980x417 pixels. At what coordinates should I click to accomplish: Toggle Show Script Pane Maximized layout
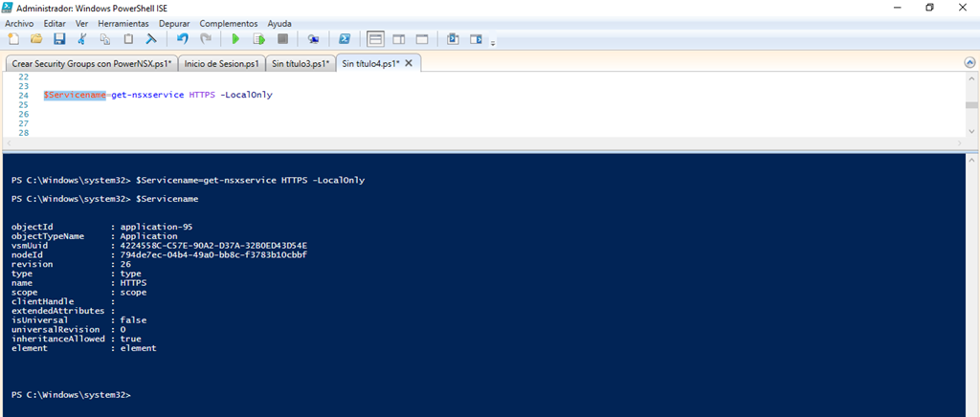[x=421, y=39]
